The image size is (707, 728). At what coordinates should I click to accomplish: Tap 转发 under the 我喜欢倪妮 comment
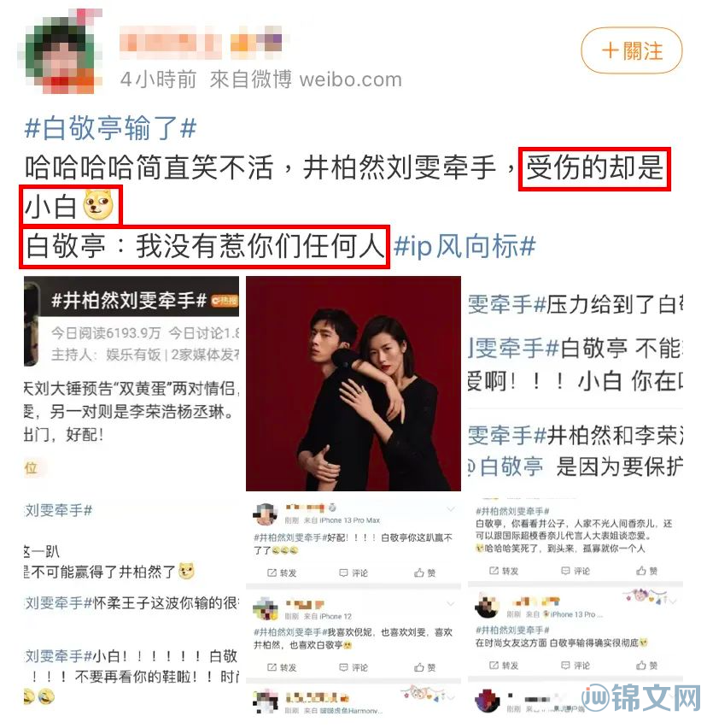coord(282,667)
